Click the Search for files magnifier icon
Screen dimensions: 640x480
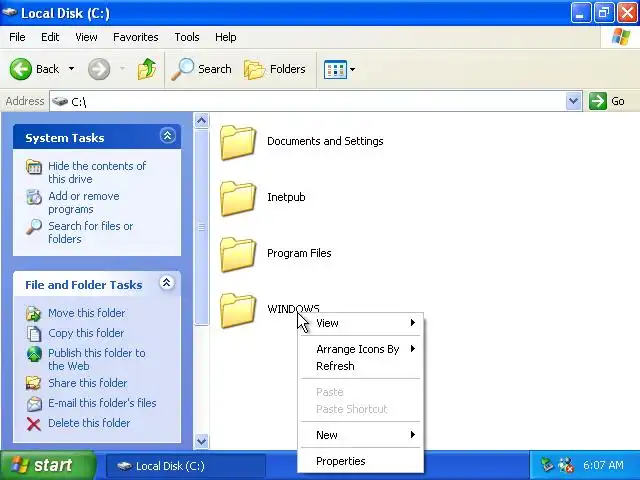[x=34, y=227]
